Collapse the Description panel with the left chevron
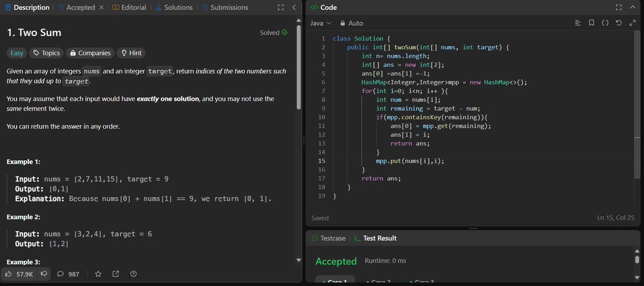 click(294, 8)
